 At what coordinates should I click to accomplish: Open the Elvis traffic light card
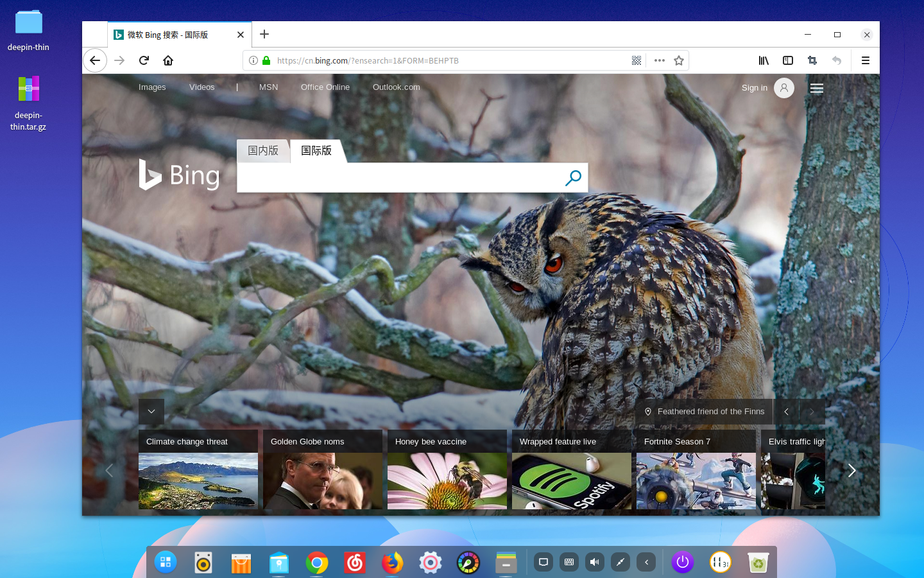coord(793,469)
